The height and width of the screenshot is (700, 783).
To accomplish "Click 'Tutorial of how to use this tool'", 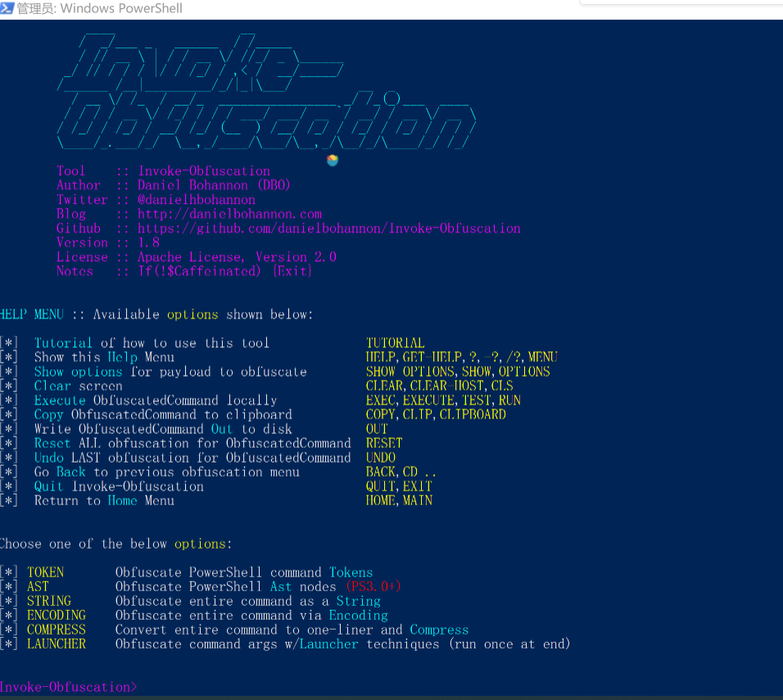I will click(152, 343).
